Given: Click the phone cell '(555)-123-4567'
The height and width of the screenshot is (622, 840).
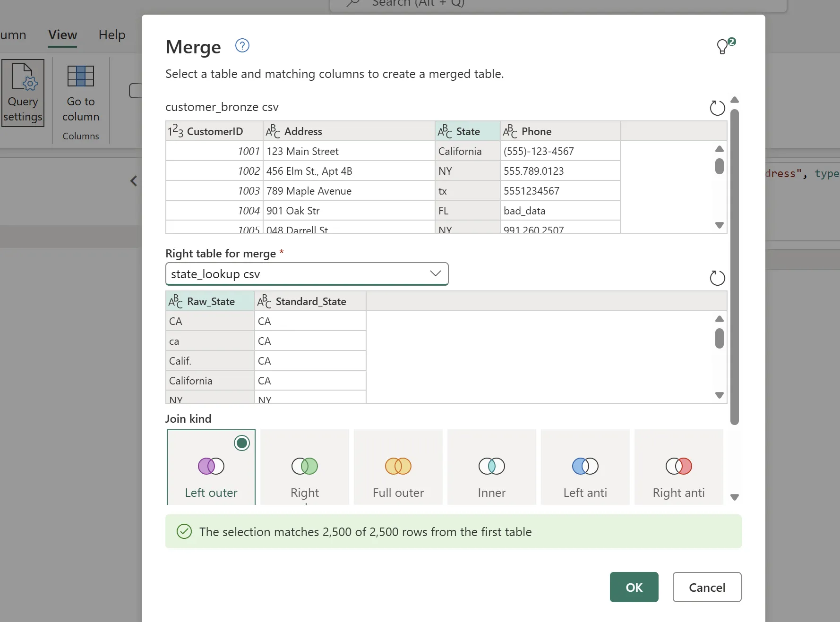Looking at the screenshot, I should [x=560, y=151].
